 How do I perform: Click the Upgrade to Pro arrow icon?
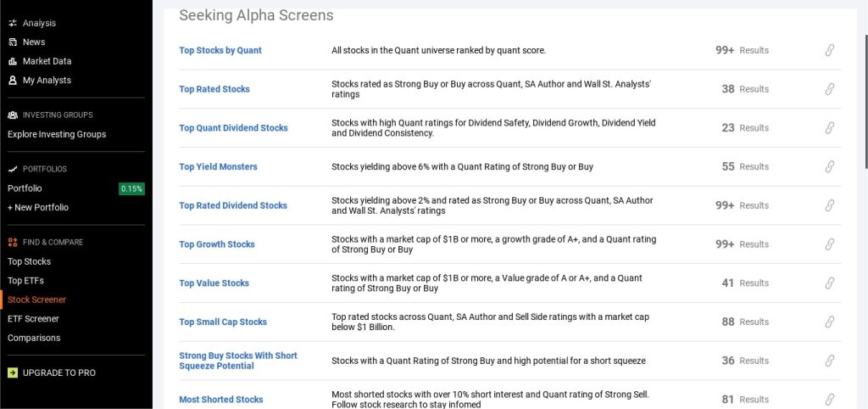click(13, 373)
